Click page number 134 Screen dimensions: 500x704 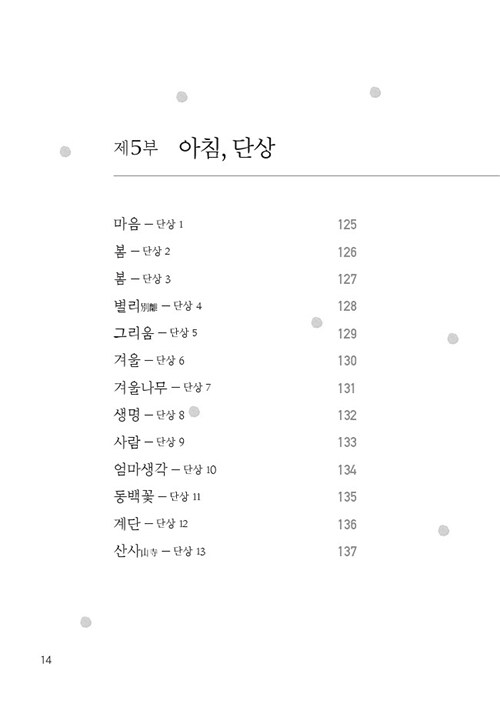point(347,470)
